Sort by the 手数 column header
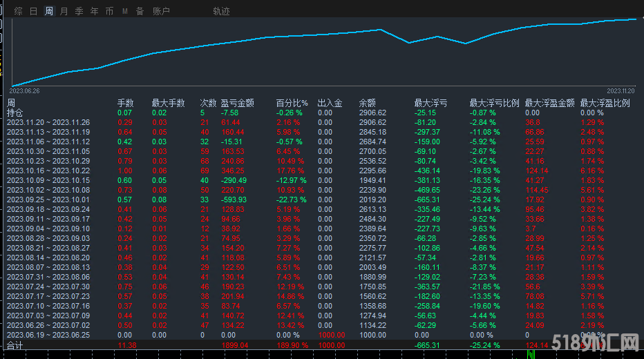The width and height of the screenshot is (644, 359). tap(125, 103)
